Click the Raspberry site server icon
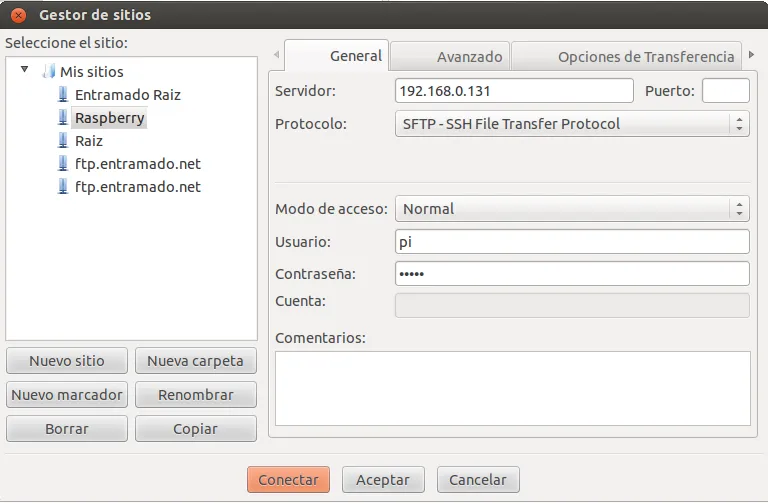 (64, 118)
